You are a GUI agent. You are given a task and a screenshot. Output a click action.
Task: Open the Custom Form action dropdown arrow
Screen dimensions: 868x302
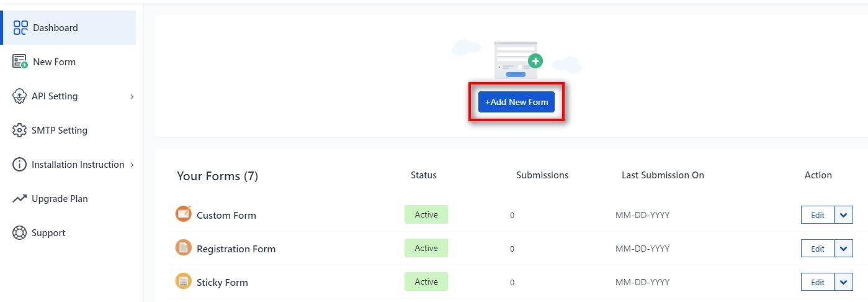tap(844, 215)
